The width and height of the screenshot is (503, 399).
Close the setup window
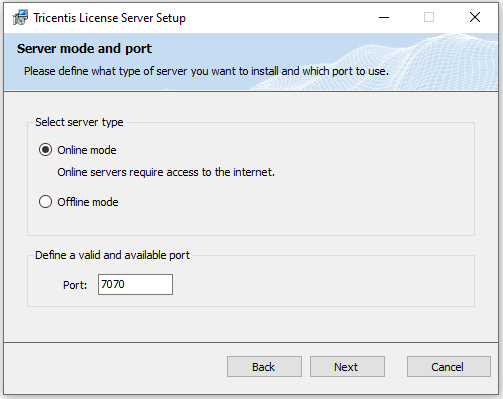(x=475, y=17)
